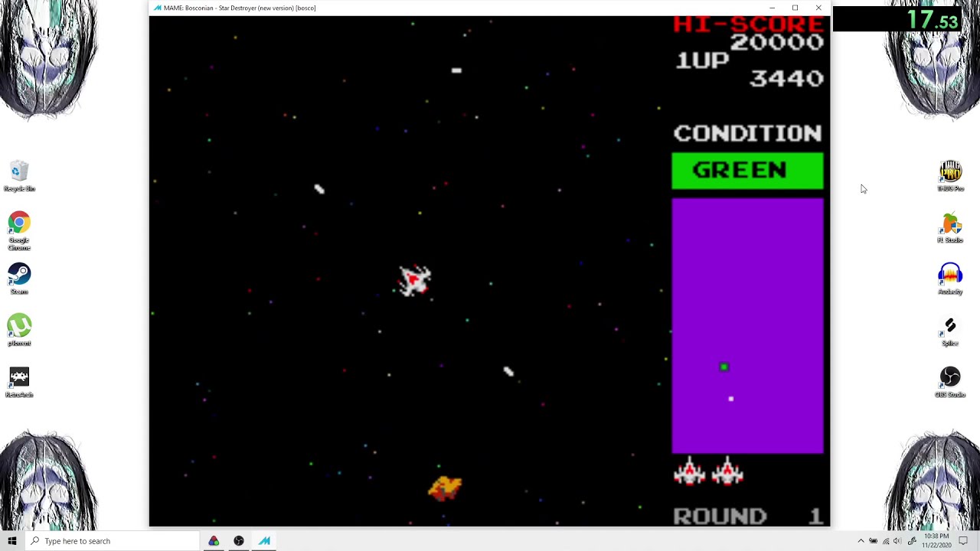Image resolution: width=980 pixels, height=551 pixels.
Task: Select the Splice desktop shortcut
Action: 950,331
